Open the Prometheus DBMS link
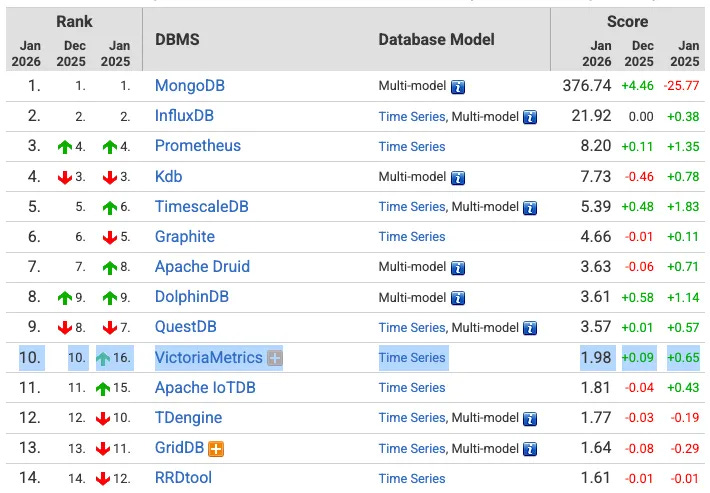This screenshot has height=493, width=710. tap(197, 146)
